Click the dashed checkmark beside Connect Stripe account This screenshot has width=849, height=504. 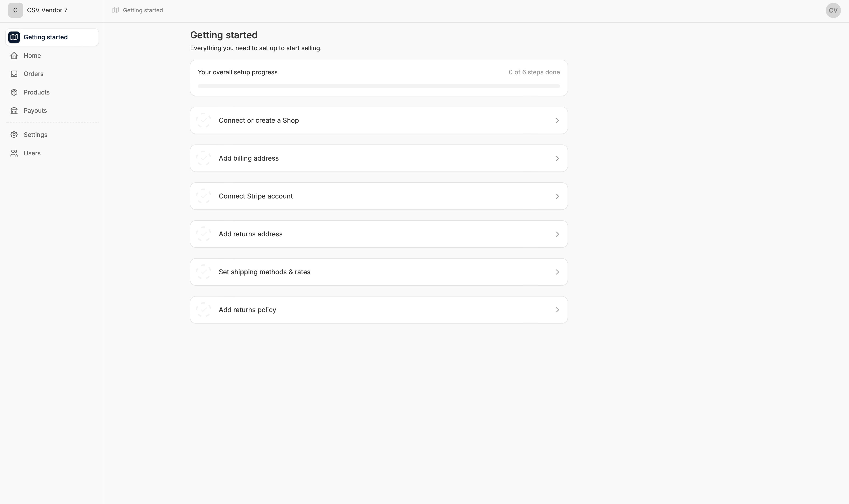click(203, 196)
